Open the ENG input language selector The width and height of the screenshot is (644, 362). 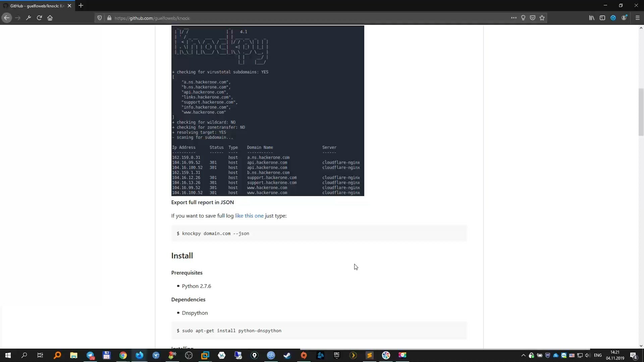pyautogui.click(x=598, y=355)
